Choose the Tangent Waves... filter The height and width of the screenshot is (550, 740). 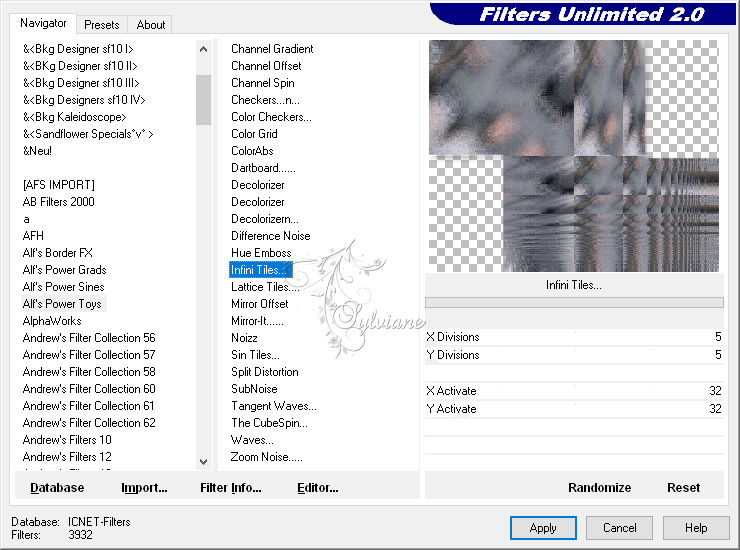coord(274,406)
